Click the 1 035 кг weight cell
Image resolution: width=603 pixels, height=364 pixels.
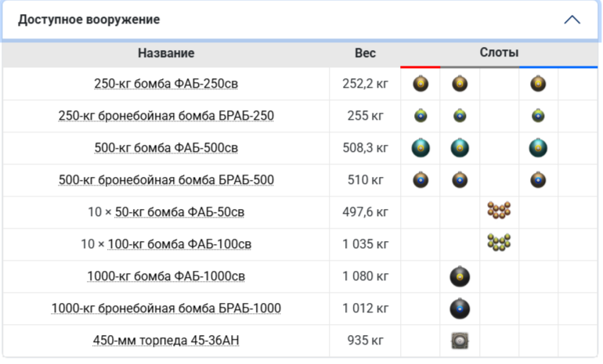pos(365,244)
